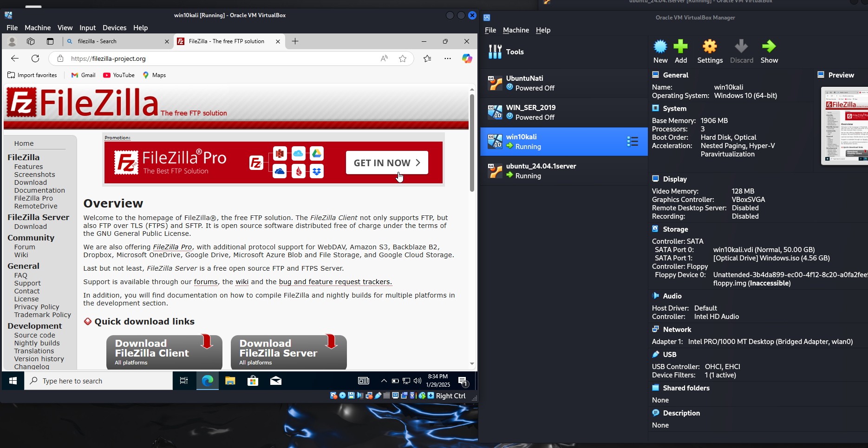Open Microsoft Store from Windows taskbar
This screenshot has height=448, width=868.
pos(253,381)
